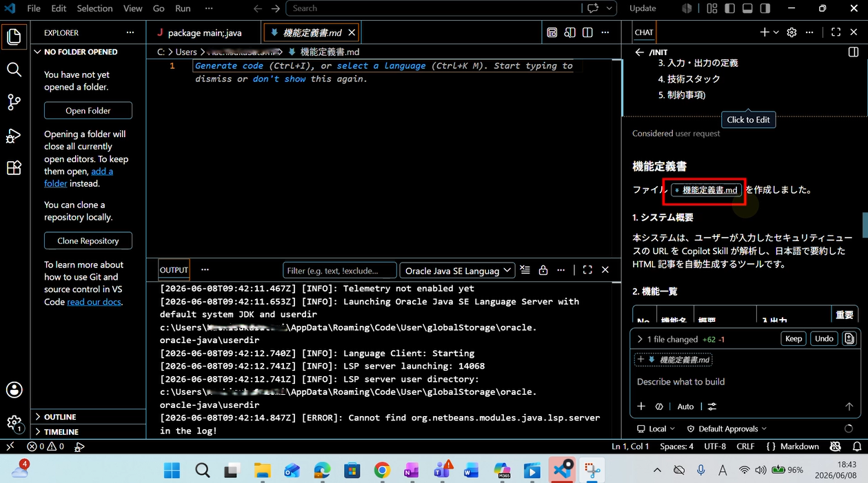This screenshot has height=483, width=868.
Task: Open the Default Approvals dropdown
Action: point(727,429)
